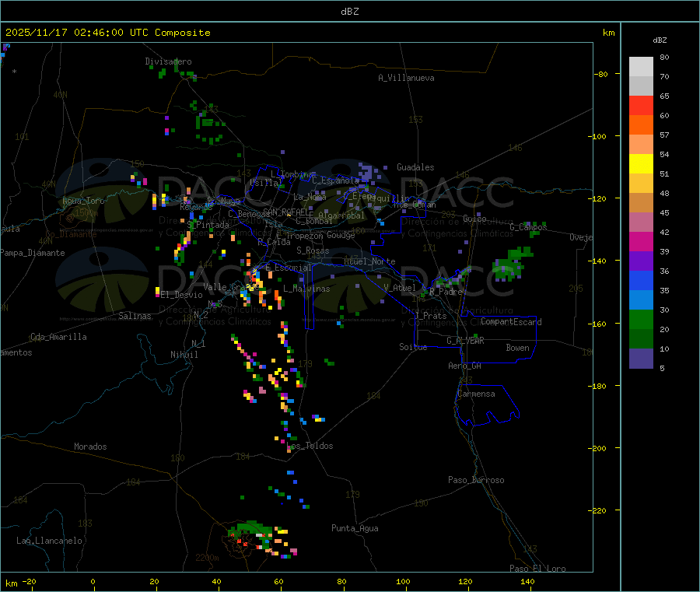Image resolution: width=700 pixels, height=592 pixels.
Task: Click the 'A_Villanueva' place label
Action: point(406,78)
